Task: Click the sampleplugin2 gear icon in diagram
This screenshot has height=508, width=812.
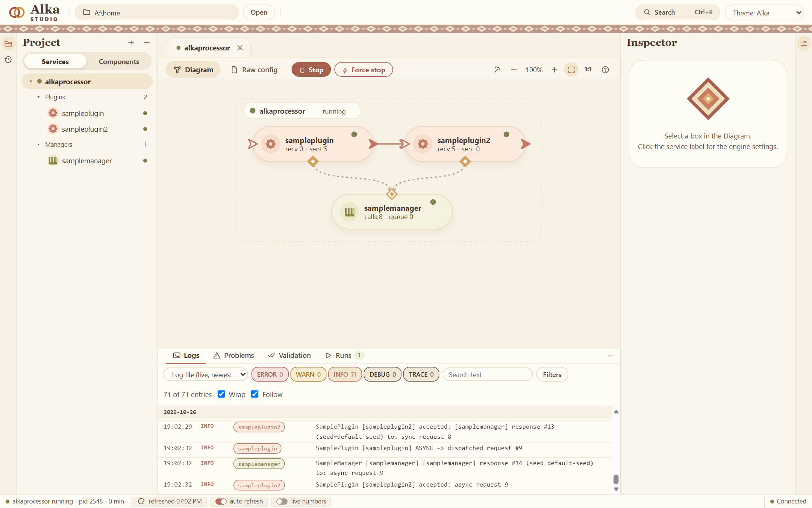Action: [x=423, y=144]
